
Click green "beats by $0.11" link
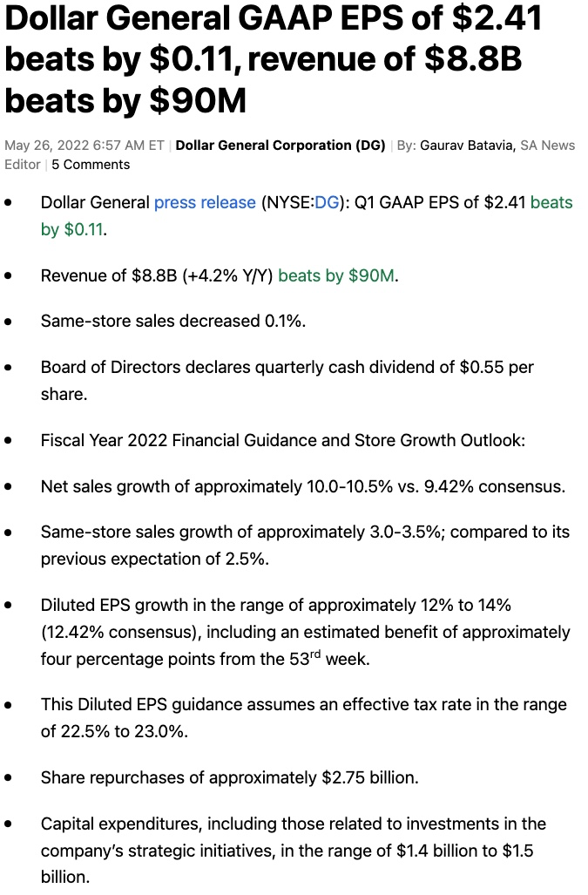click(551, 202)
